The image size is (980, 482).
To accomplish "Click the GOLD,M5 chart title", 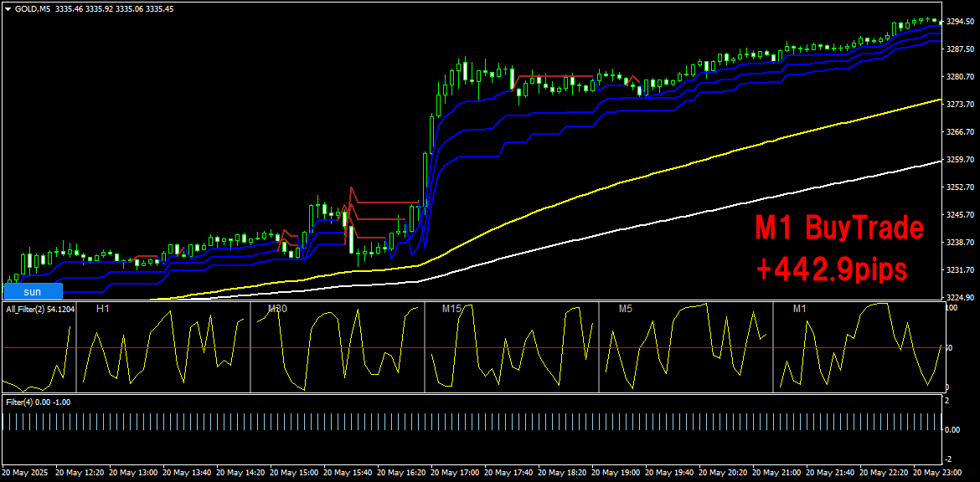I will [x=33, y=8].
